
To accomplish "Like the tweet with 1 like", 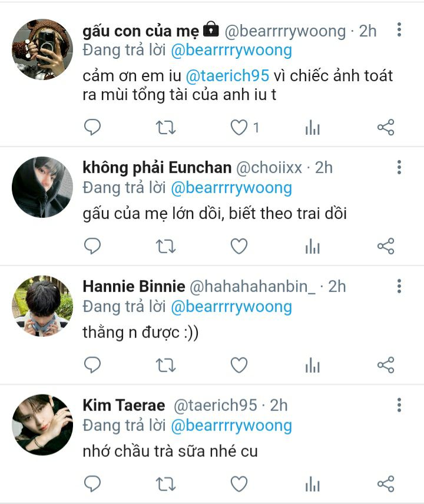I will [239, 127].
